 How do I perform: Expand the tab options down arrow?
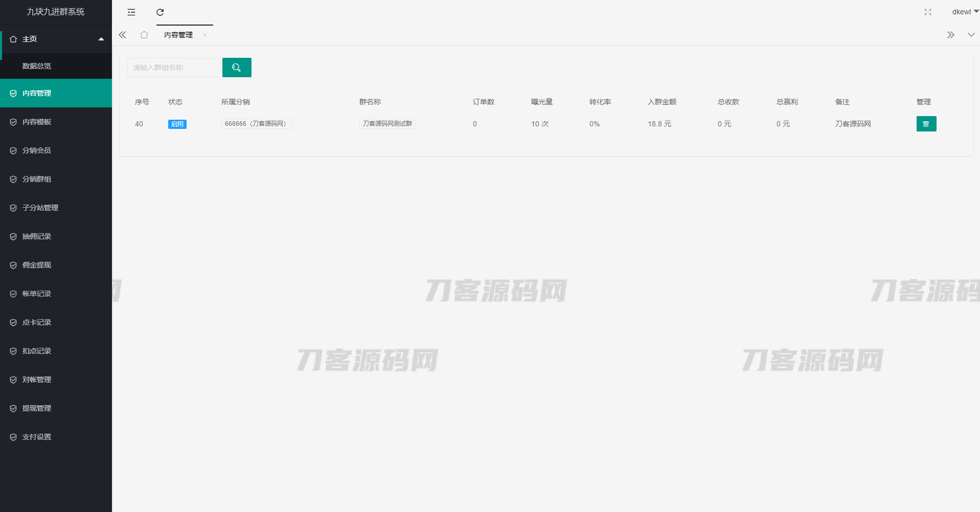971,35
